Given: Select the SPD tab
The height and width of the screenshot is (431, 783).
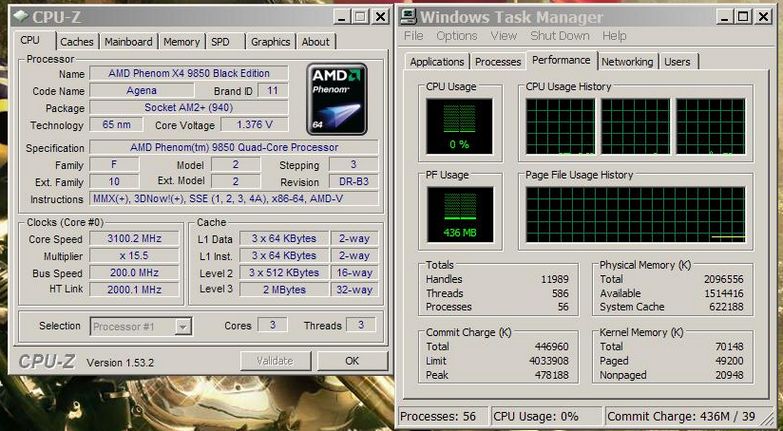Looking at the screenshot, I should 220,42.
